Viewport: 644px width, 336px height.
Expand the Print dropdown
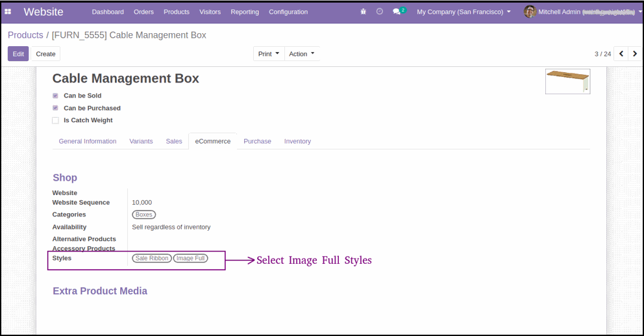coord(269,54)
